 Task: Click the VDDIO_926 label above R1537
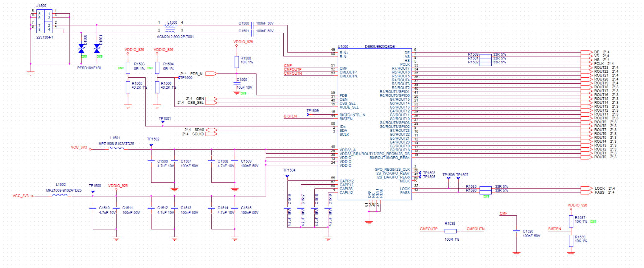coord(577,205)
